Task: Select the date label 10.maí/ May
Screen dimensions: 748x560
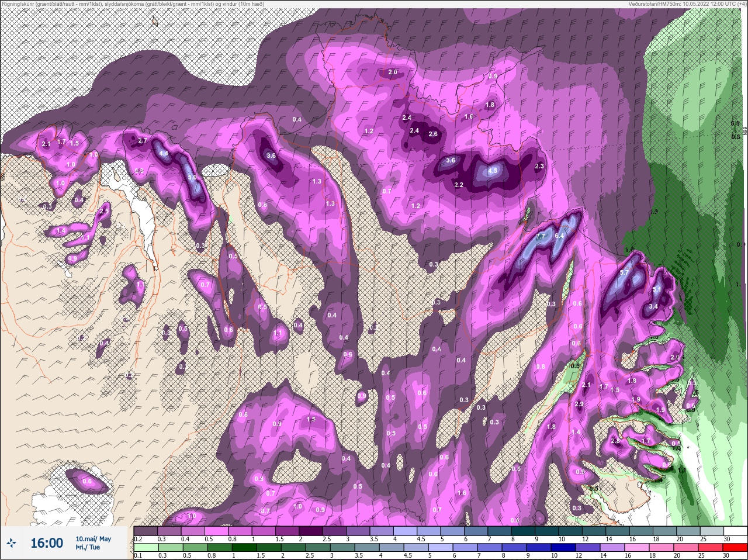Action: click(93, 539)
